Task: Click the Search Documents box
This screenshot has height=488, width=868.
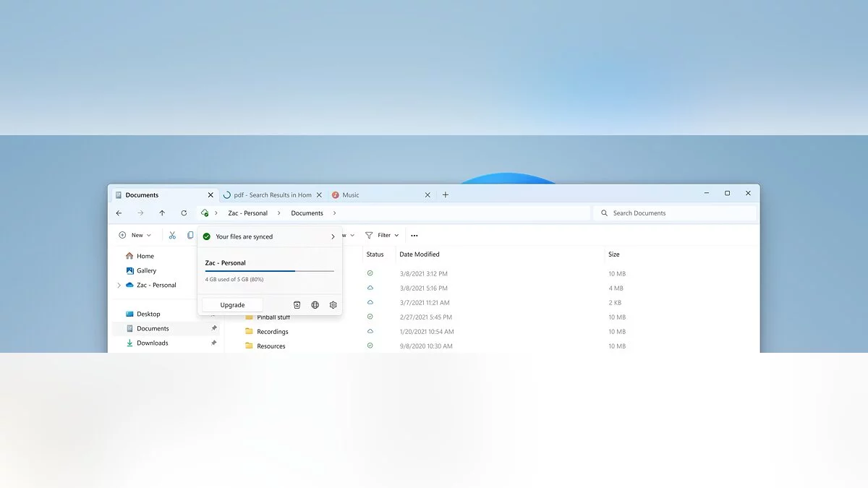Action: [675, 213]
